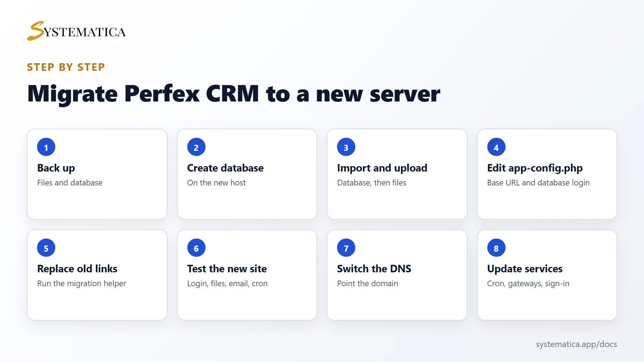
Task: Click the "STEP BY STEP" label
Action: (x=66, y=67)
